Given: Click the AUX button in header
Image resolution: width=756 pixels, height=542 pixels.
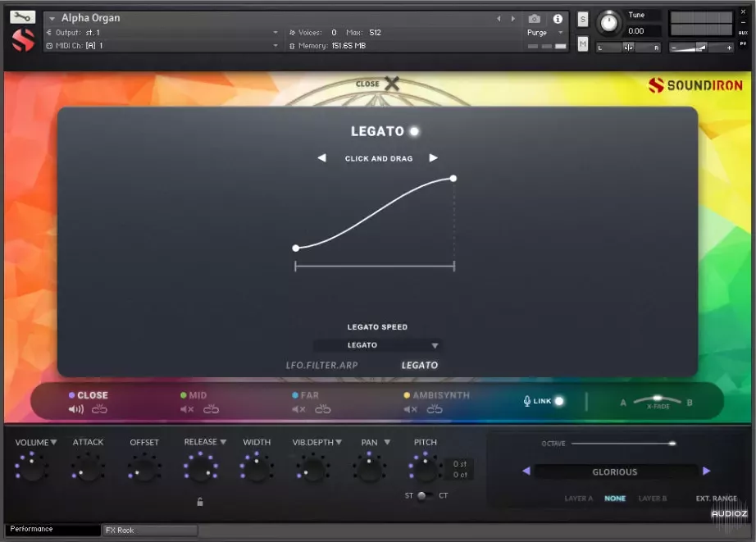Looking at the screenshot, I should [743, 33].
